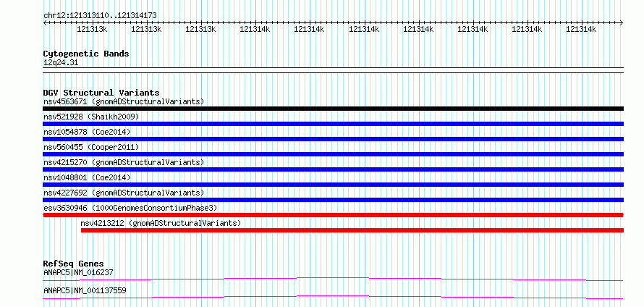Open variant nsv4563671 label
Viewport: 644px width, 307px height.
coord(124,101)
